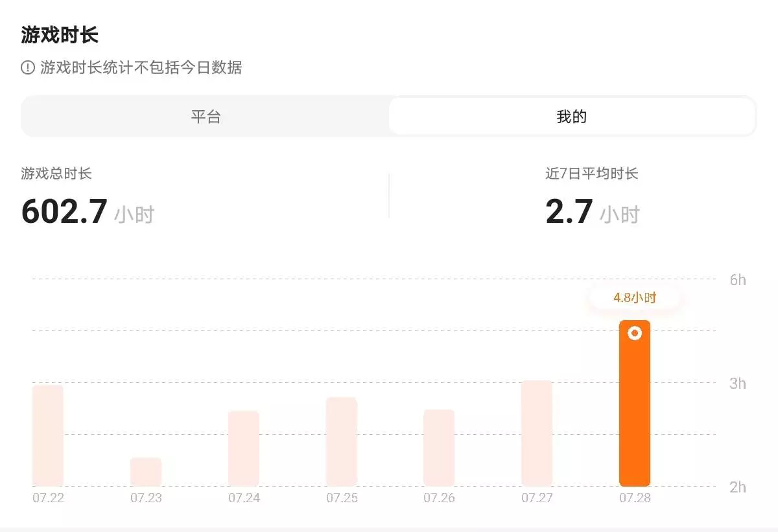
Task: Tap the 近7日平均时长 label
Action: pos(592,174)
